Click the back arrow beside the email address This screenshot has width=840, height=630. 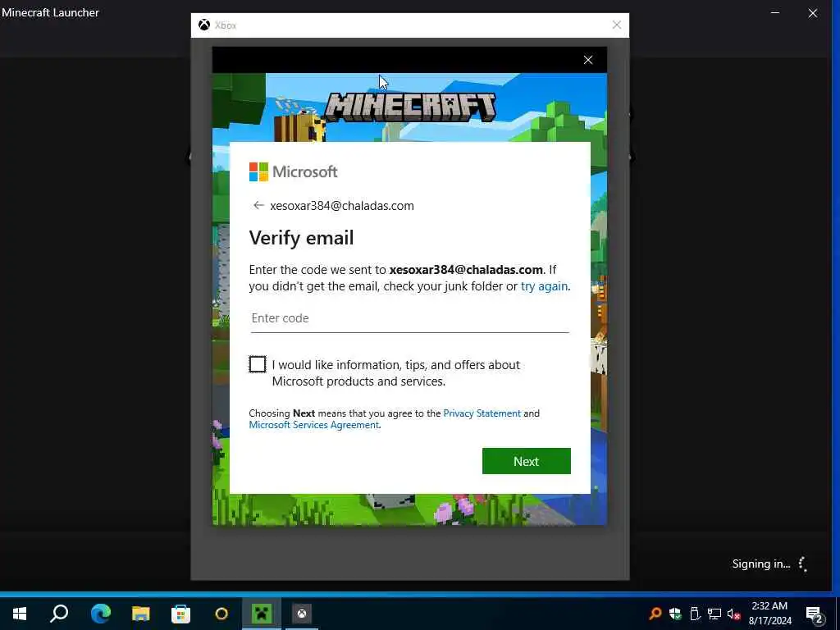point(258,205)
